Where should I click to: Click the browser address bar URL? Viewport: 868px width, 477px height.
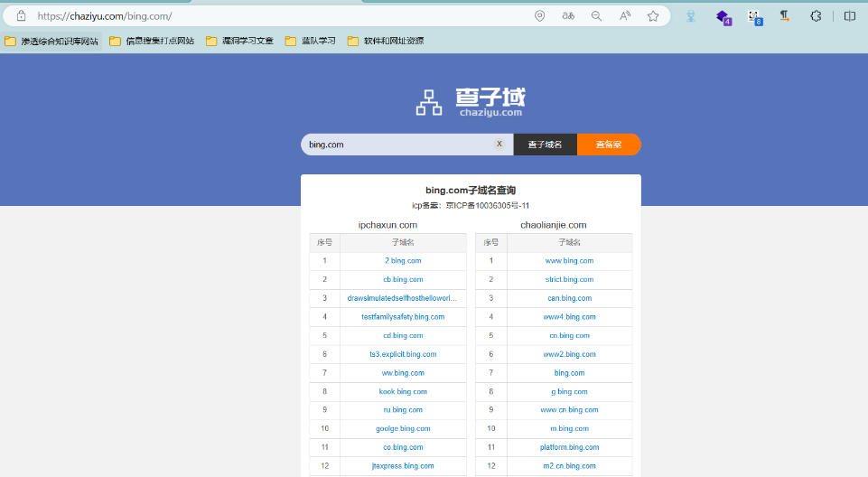(105, 16)
